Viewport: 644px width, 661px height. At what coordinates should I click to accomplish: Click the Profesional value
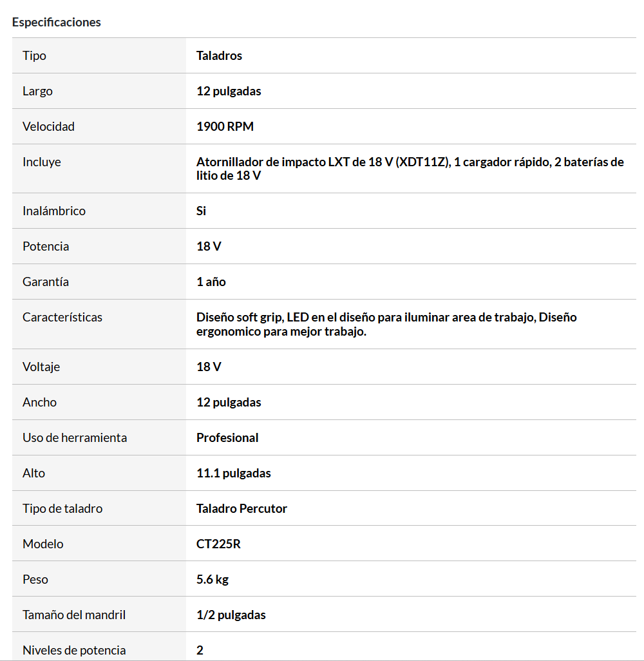coord(227,437)
